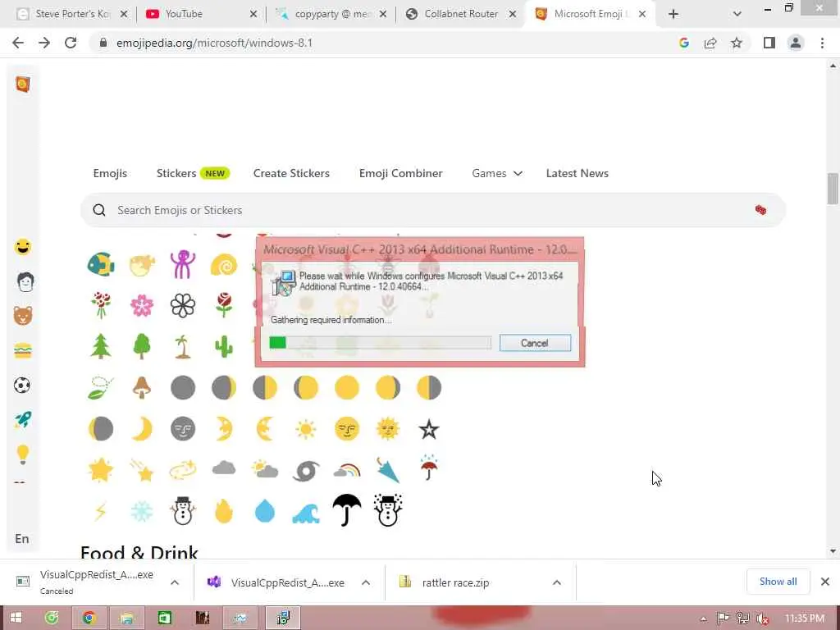Screen dimensions: 840x630
Task: Open the browser tab search chevron
Action: click(x=737, y=14)
